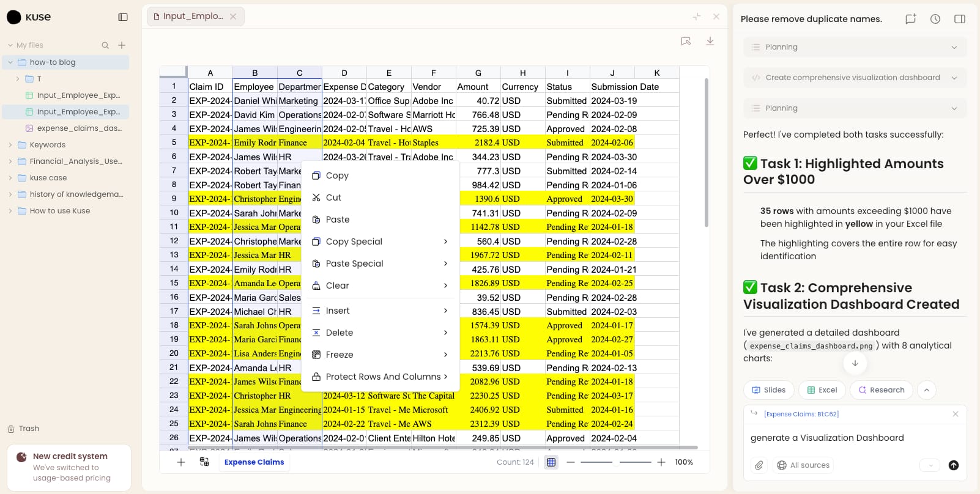The width and height of the screenshot is (980, 494).
Task: Click the search icon in My files
Action: click(105, 45)
